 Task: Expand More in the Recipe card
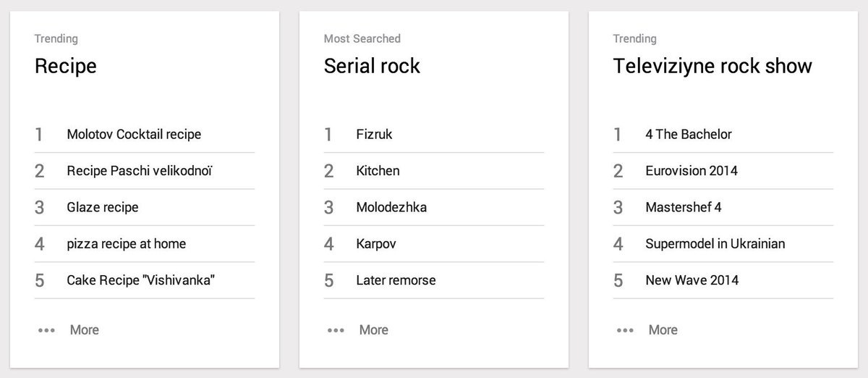84,330
